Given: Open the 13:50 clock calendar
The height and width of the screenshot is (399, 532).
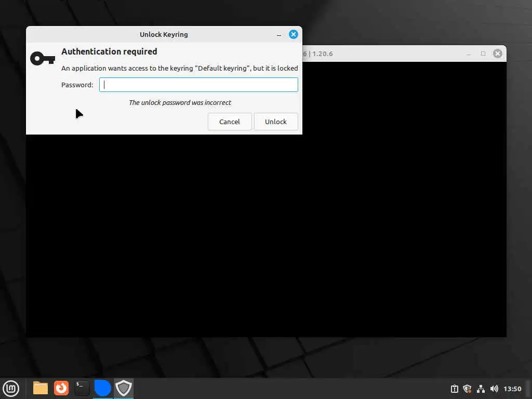Looking at the screenshot, I should click(512, 389).
